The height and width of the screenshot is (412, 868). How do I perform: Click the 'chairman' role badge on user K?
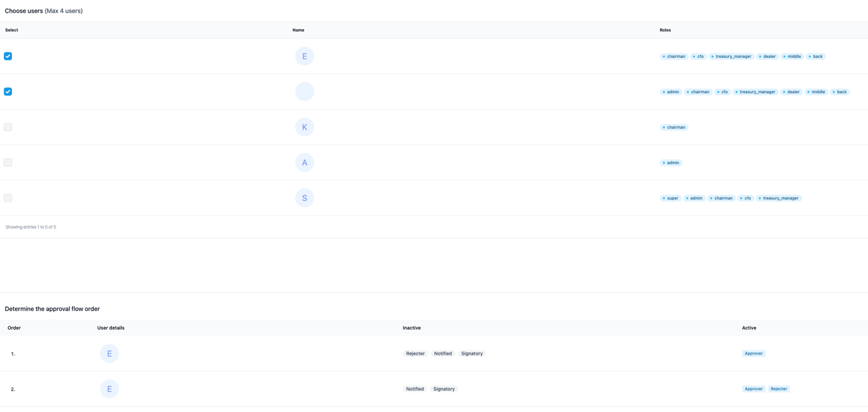pos(674,126)
